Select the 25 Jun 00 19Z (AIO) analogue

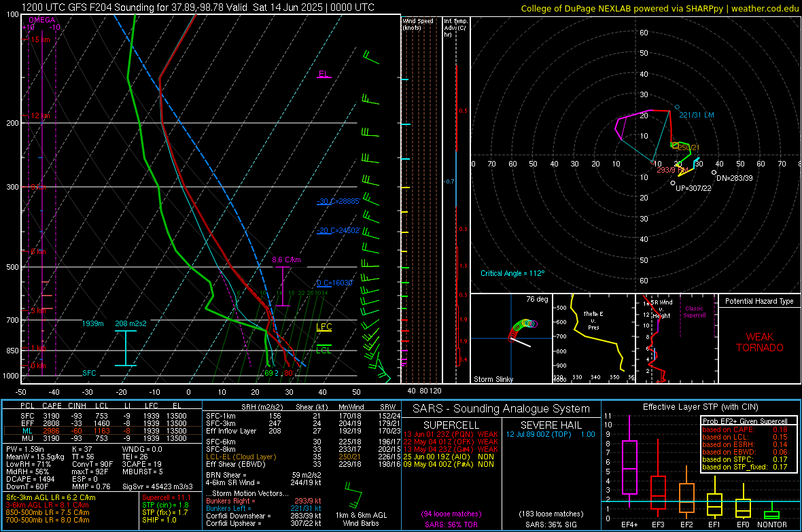449,457
